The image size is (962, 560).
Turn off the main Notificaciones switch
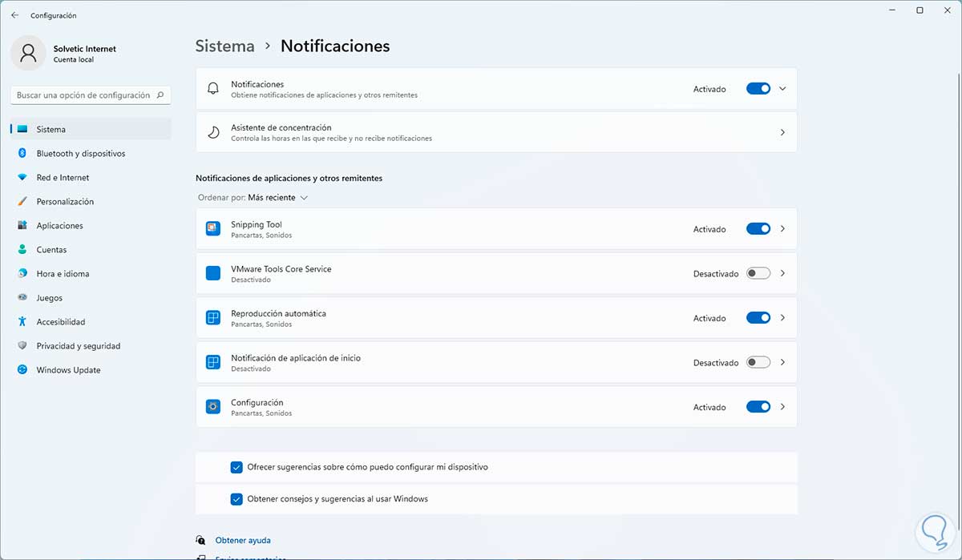[758, 89]
